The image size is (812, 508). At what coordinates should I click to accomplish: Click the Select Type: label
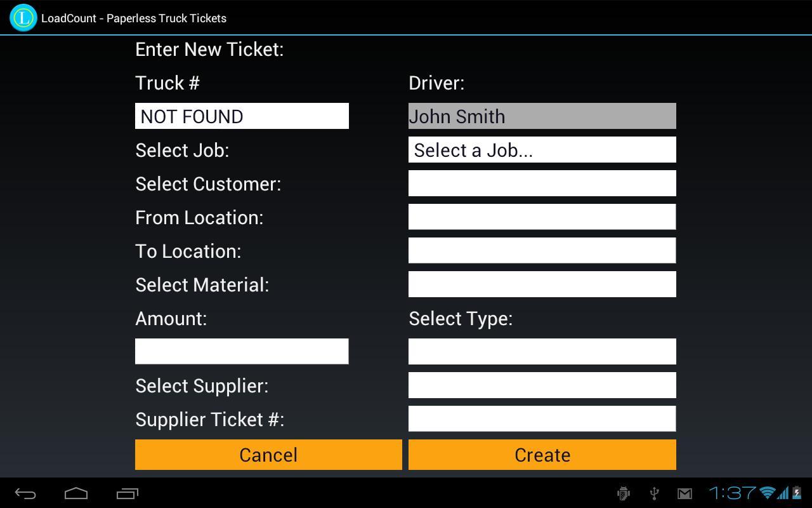461,319
